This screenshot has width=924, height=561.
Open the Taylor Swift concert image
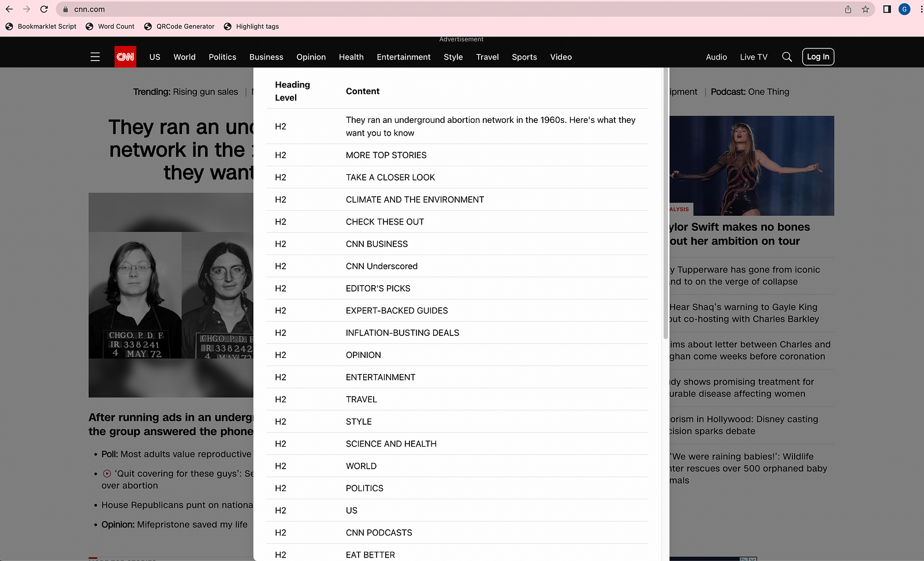coord(752,166)
